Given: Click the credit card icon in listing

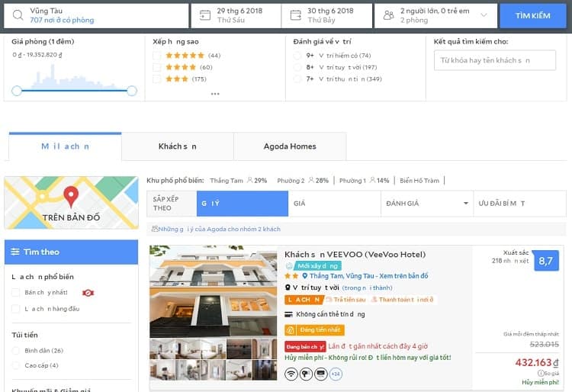Looking at the screenshot, I should tap(288, 314).
